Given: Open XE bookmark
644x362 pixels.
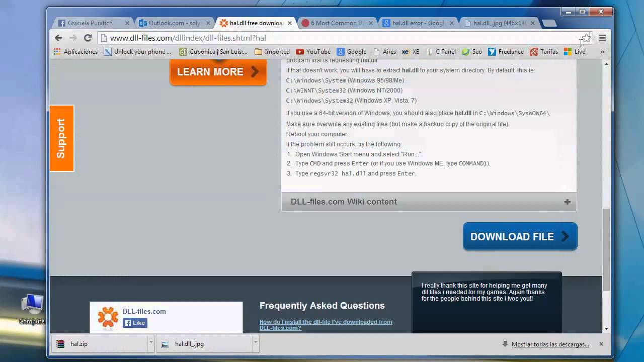Looking at the screenshot, I should 411,52.
